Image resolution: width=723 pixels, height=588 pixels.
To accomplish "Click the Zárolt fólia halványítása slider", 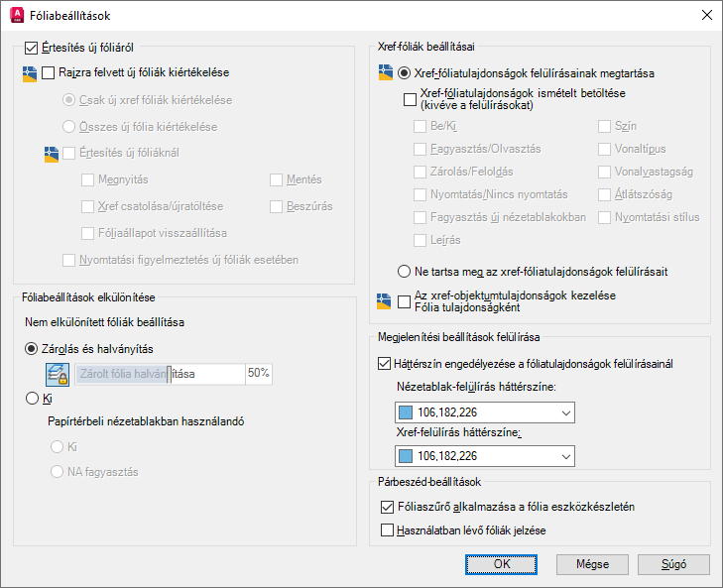I will pyautogui.click(x=160, y=374).
